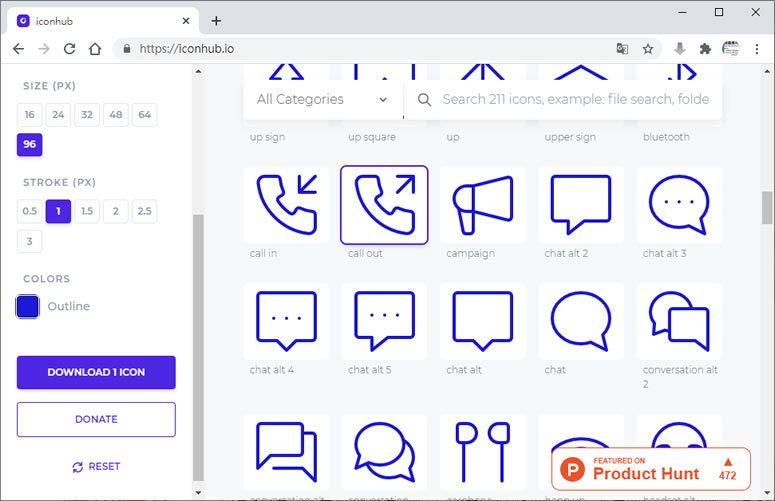Viewport: 775px width, 501px height.
Task: Click the DONATE button
Action: 96,419
